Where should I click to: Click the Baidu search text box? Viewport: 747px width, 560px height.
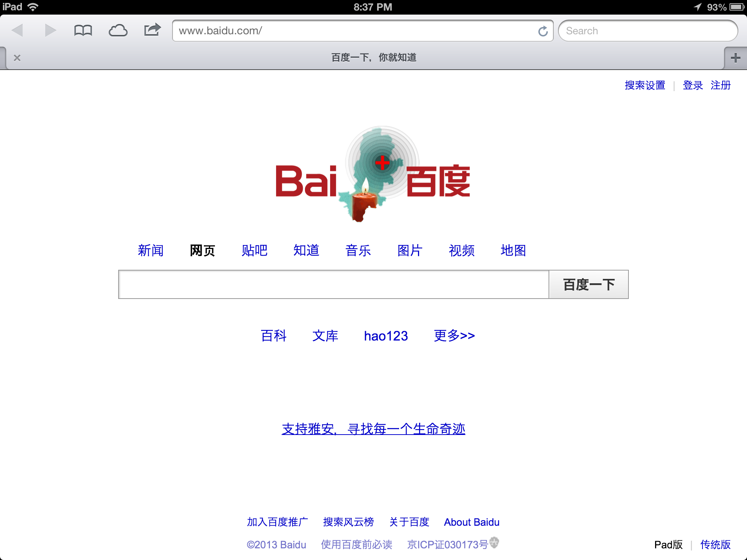333,284
